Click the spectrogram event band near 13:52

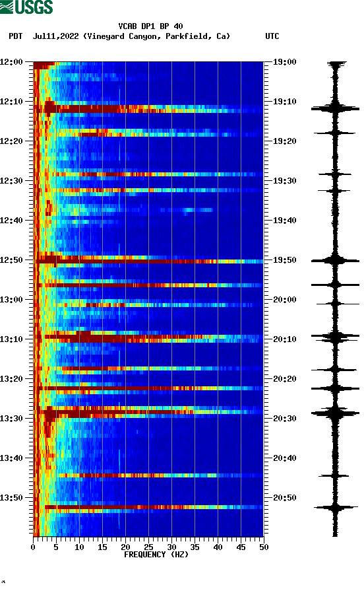(148, 507)
